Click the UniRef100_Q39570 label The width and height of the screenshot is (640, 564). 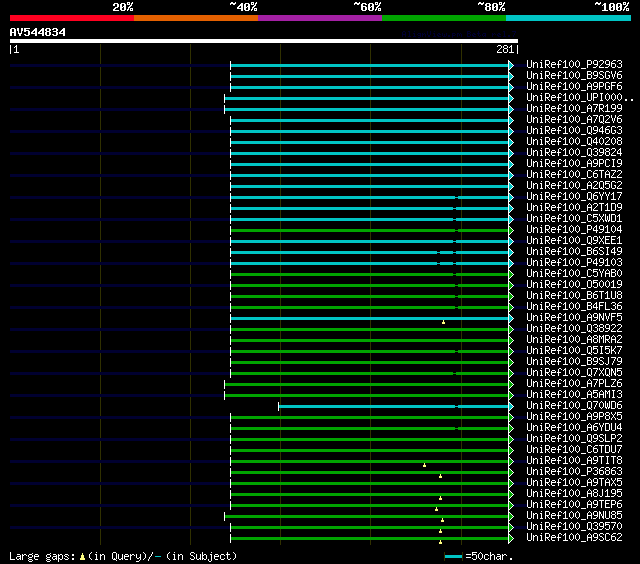[574, 527]
